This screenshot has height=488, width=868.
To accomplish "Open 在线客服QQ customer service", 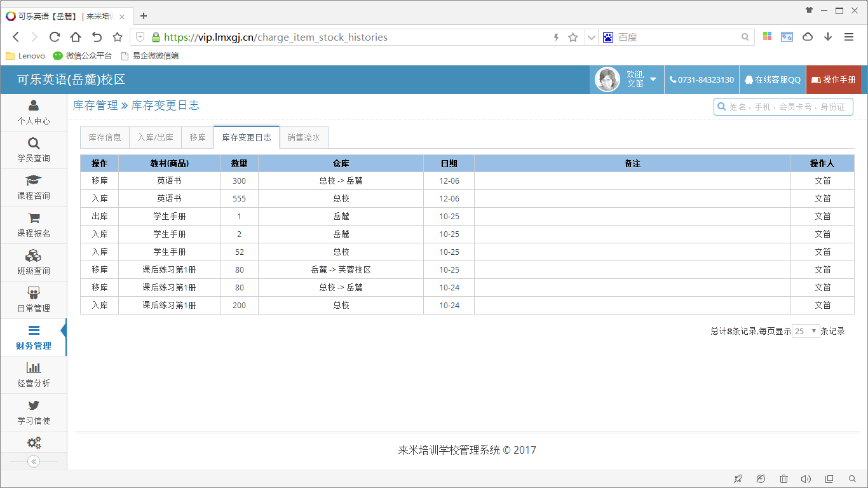I will point(771,79).
